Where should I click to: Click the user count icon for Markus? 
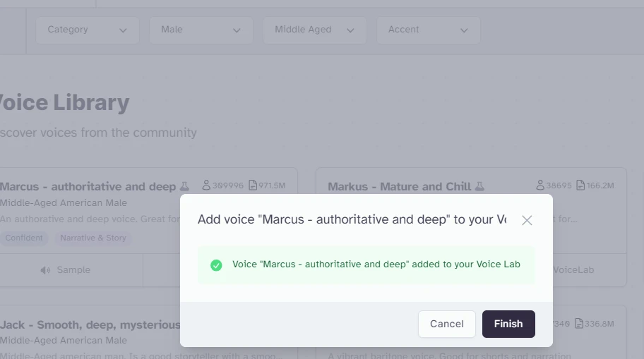(540, 185)
